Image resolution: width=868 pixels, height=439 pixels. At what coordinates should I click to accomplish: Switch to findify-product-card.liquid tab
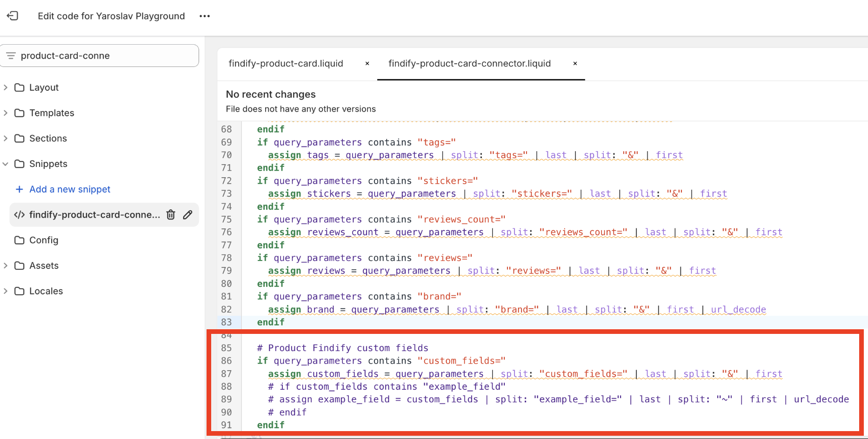pos(286,63)
